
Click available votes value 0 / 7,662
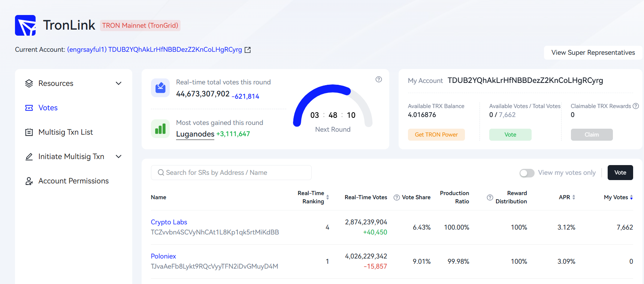(x=502, y=115)
